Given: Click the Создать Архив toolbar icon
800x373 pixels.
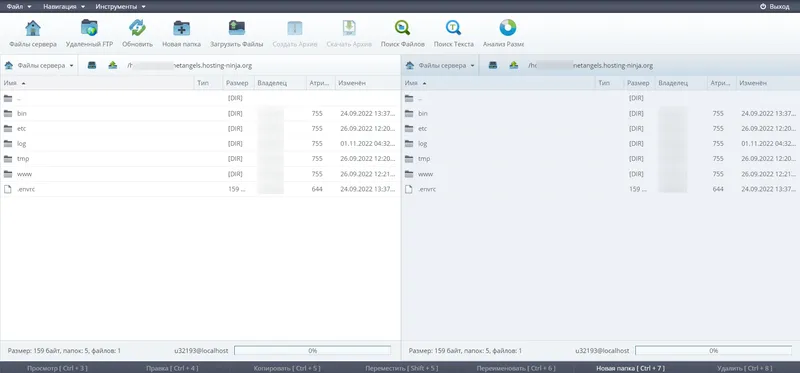Looking at the screenshot, I should tap(295, 28).
